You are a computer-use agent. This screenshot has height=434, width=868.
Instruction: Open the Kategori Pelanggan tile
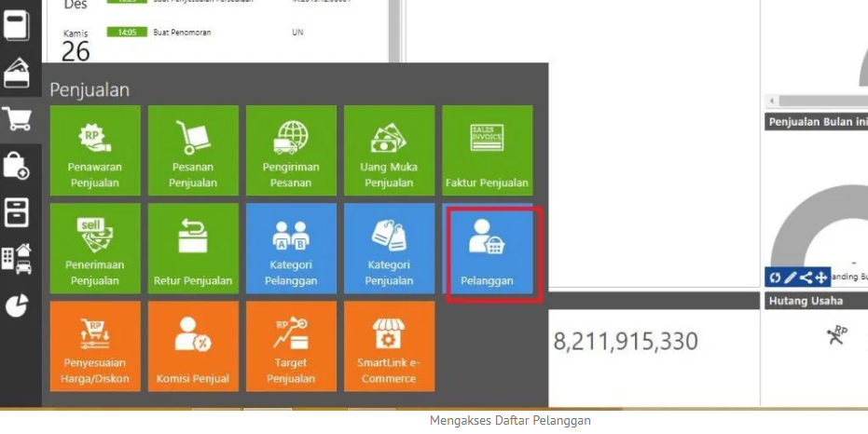click(291, 249)
